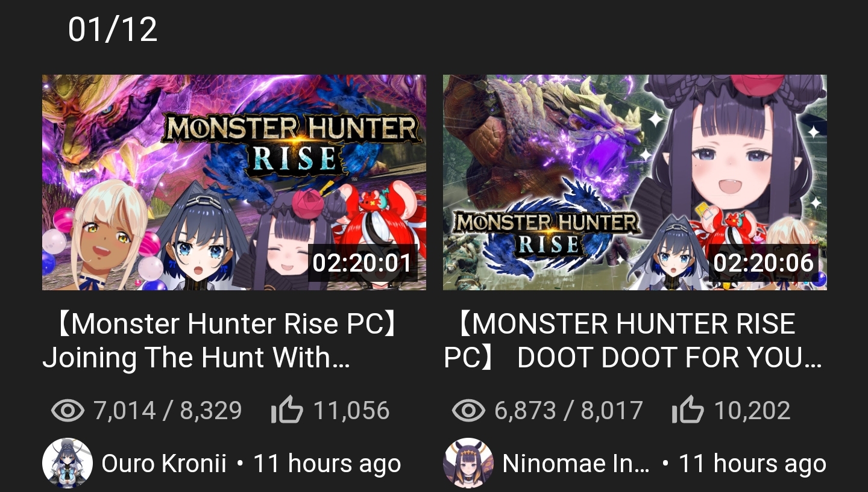Image resolution: width=868 pixels, height=492 pixels.
Task: Click the 11,056 likes count
Action: pos(351,411)
